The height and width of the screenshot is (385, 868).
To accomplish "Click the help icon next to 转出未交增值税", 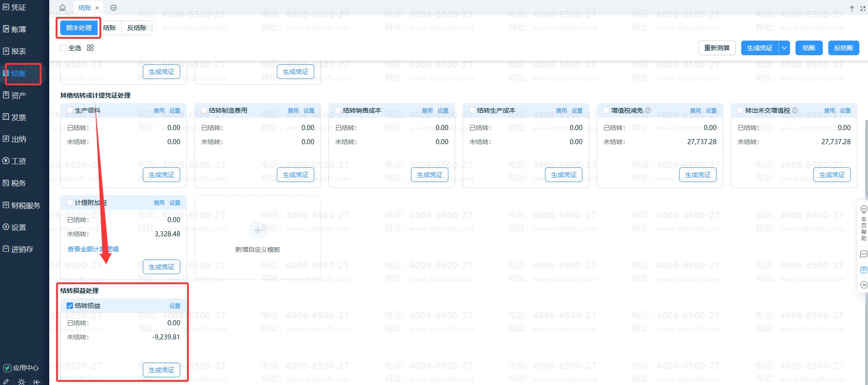I will (795, 110).
